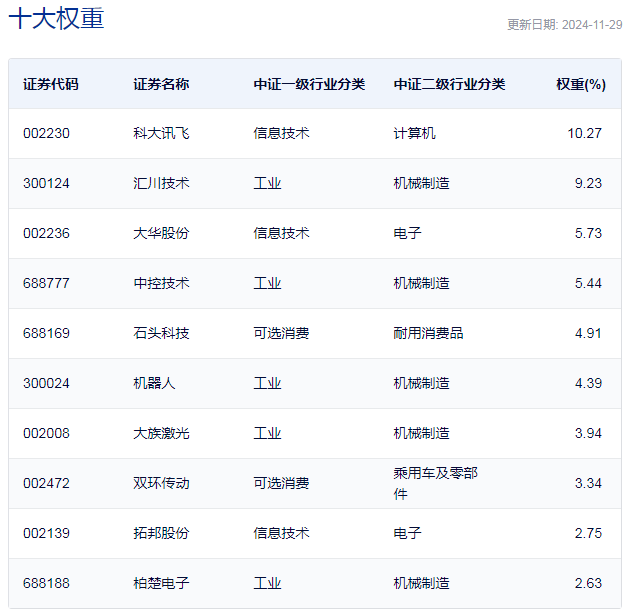Click the update date 2024-11-29

[592, 25]
